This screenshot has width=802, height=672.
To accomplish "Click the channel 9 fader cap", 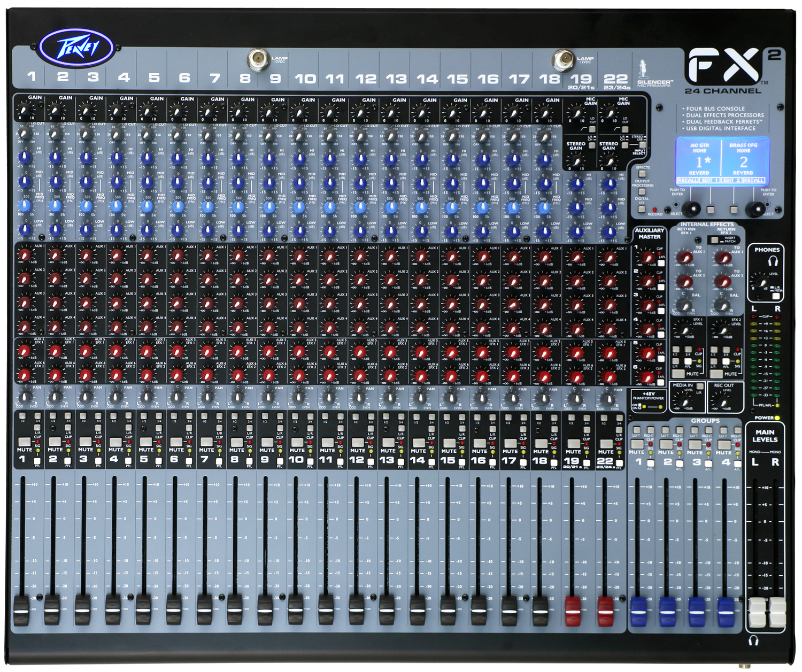I will click(x=265, y=610).
